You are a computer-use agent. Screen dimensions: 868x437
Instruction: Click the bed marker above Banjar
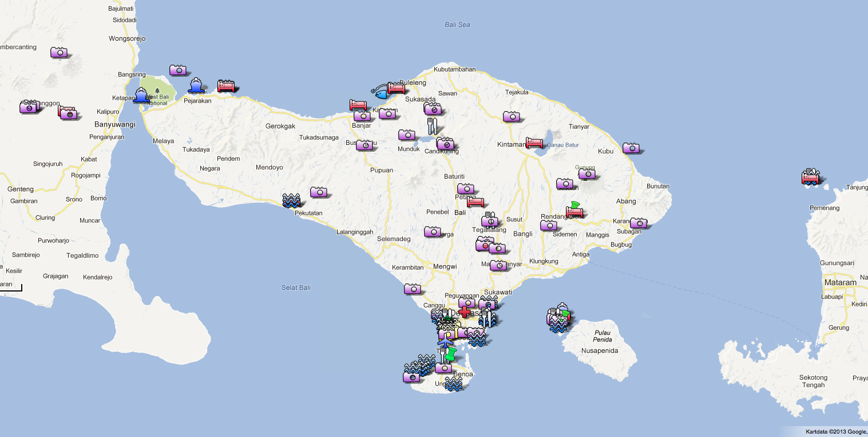(x=358, y=105)
